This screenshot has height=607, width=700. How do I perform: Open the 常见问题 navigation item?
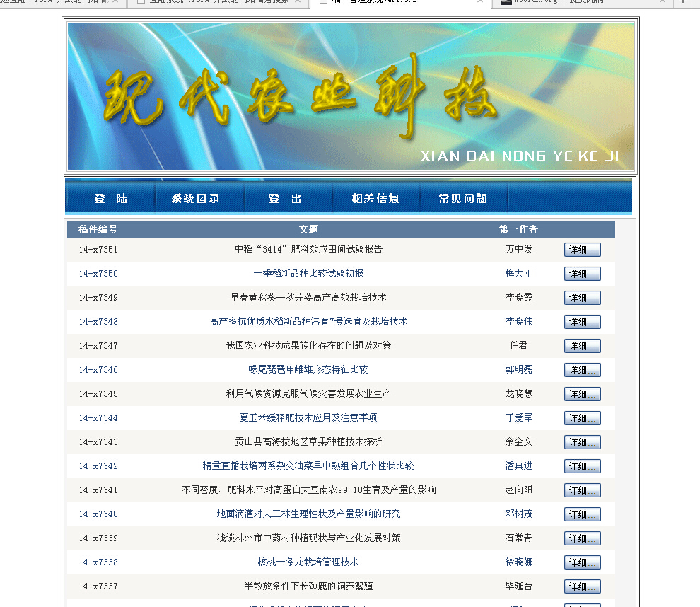463,198
